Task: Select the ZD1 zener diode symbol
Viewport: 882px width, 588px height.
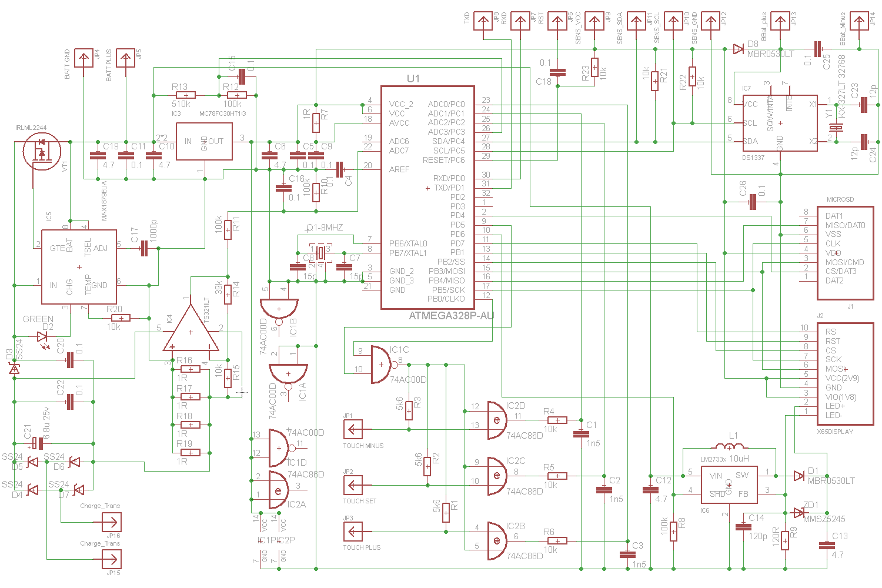Action: (799, 513)
